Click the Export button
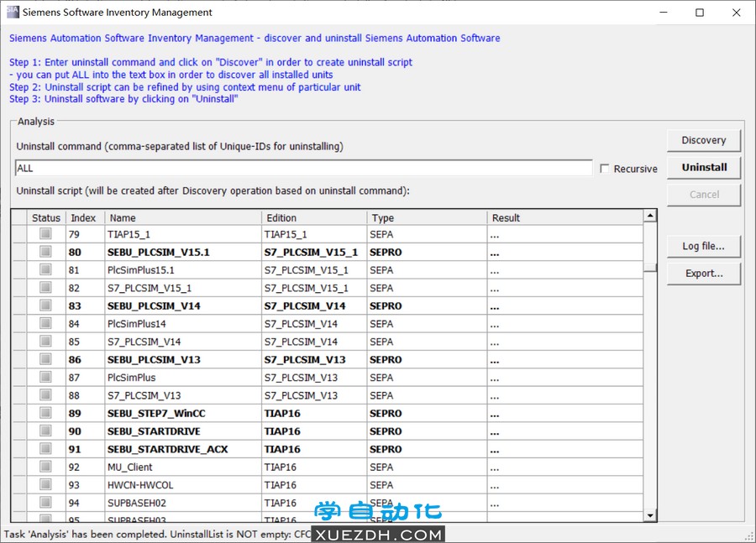Screen dimensions: 756x543 703,274
